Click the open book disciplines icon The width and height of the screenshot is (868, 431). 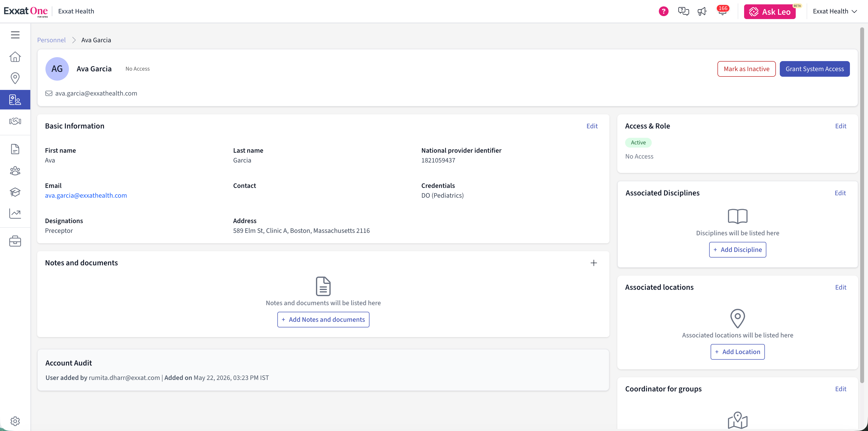point(738,216)
